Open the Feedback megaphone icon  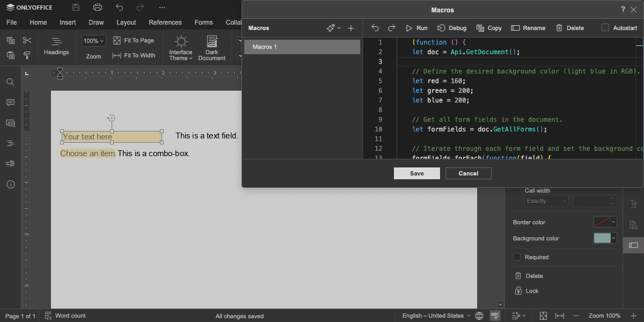10,164
